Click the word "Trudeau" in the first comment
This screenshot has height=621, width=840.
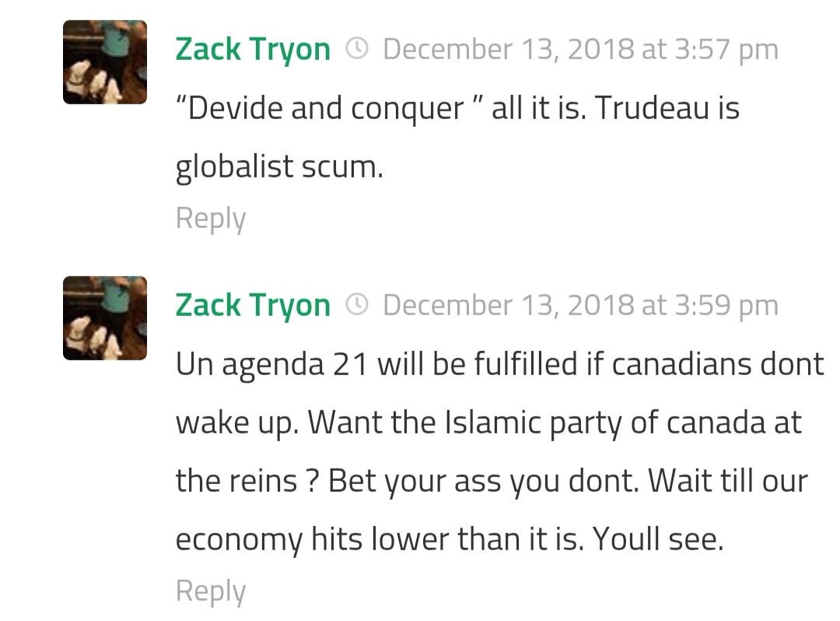click(644, 109)
